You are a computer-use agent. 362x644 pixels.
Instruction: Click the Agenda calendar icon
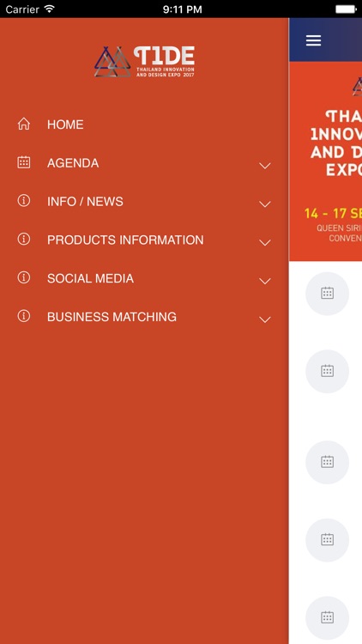point(24,162)
